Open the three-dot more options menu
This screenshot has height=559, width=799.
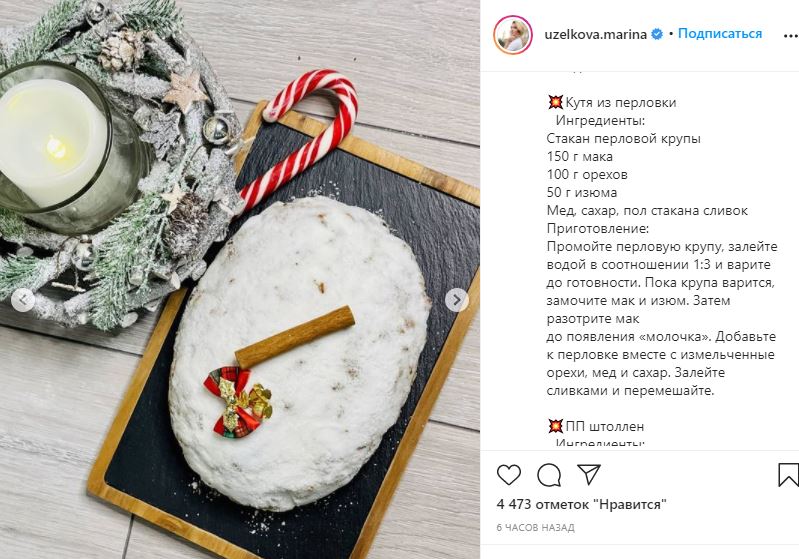click(x=790, y=35)
